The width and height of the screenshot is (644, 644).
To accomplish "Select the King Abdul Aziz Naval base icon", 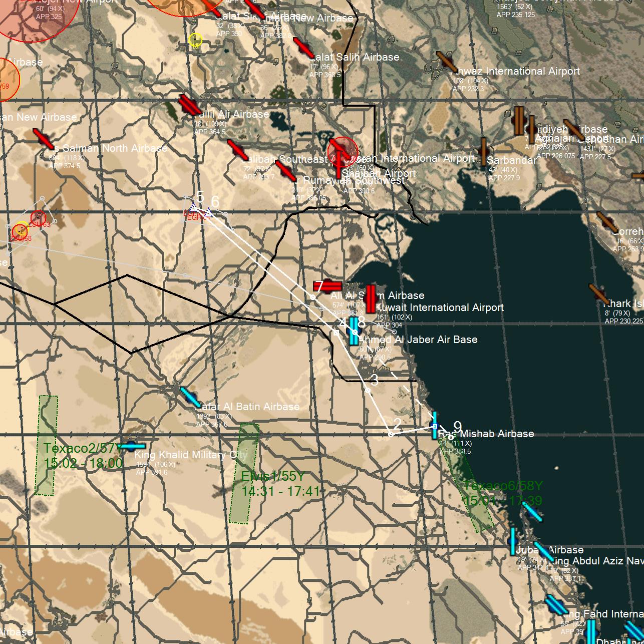I will (x=543, y=552).
